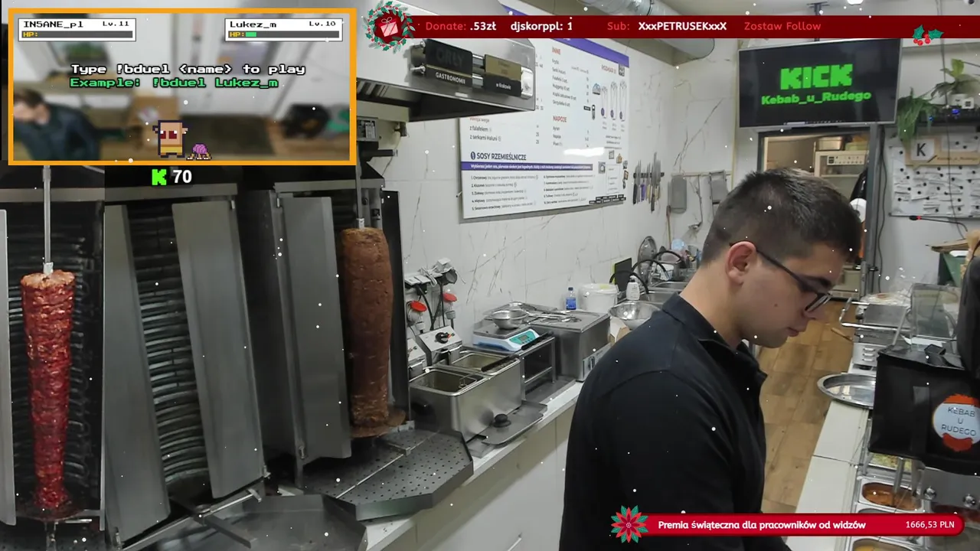The height and width of the screenshot is (551, 980).
Task: Click 'Premia świąteczna dla pracowników od widzów' banner
Action: [762, 525]
